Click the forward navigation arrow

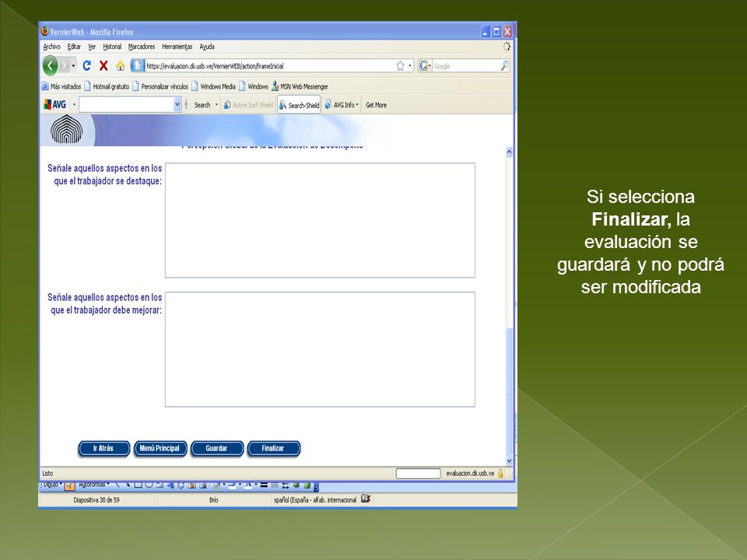(65, 65)
